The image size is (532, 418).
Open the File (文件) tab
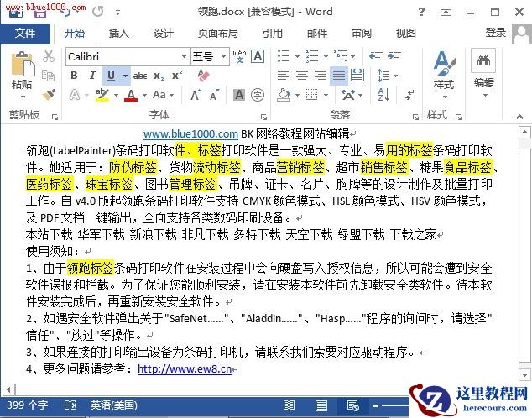pos(25,34)
